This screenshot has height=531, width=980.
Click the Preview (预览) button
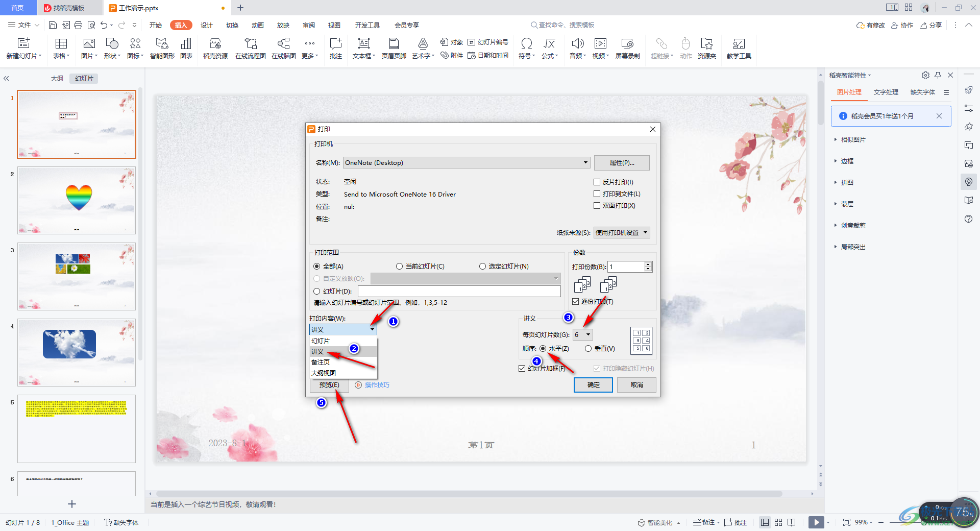(329, 384)
